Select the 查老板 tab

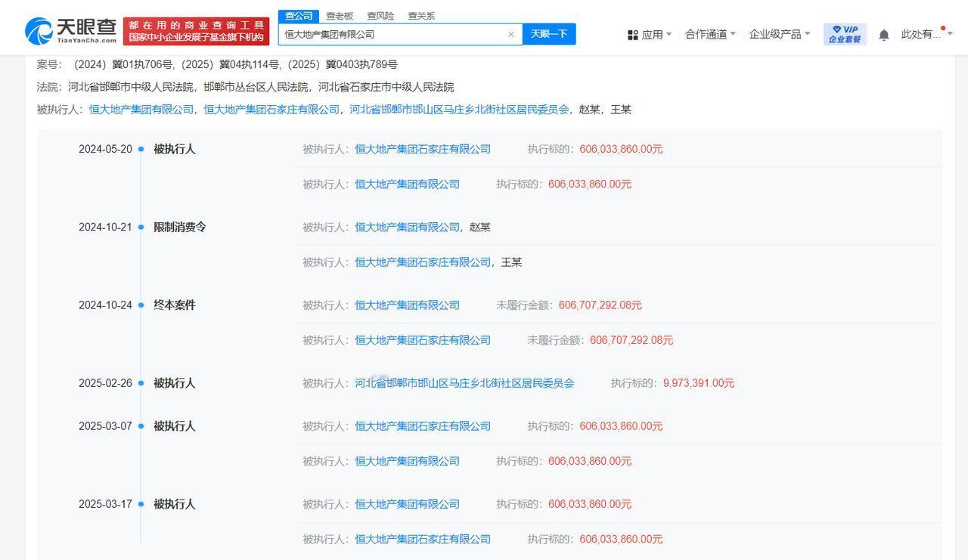click(340, 16)
